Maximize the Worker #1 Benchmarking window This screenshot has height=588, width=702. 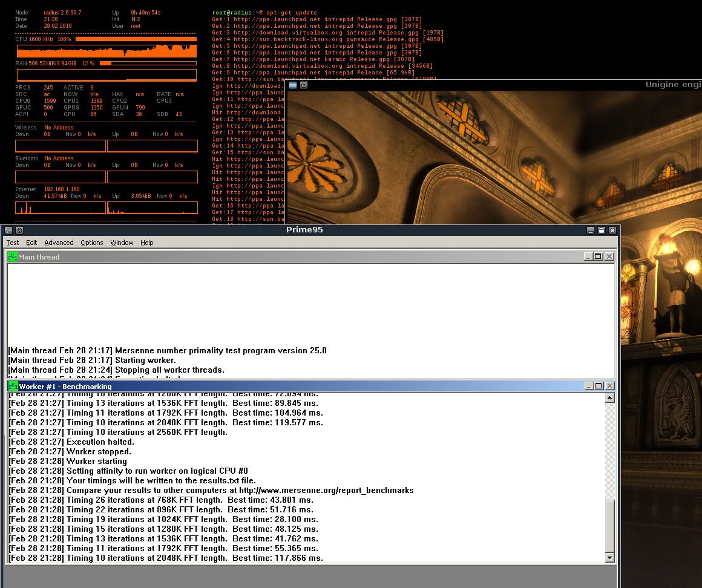click(598, 386)
